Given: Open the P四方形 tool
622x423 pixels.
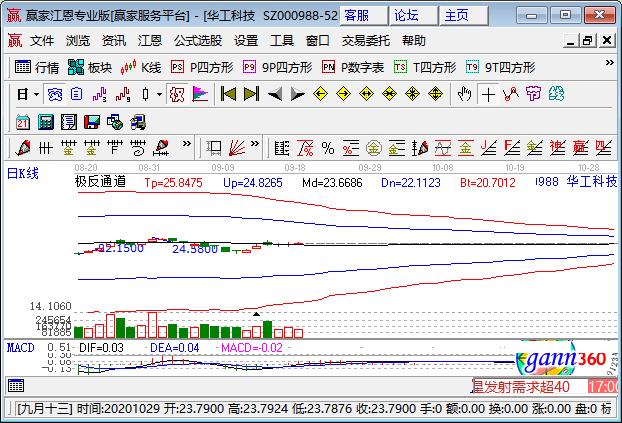Looking at the screenshot, I should [202, 67].
